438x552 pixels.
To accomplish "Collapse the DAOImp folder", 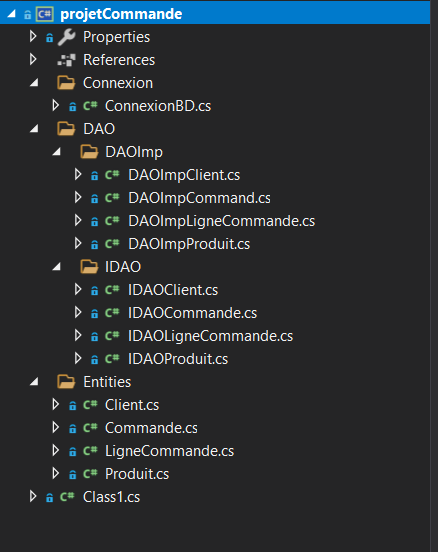I will 56,152.
